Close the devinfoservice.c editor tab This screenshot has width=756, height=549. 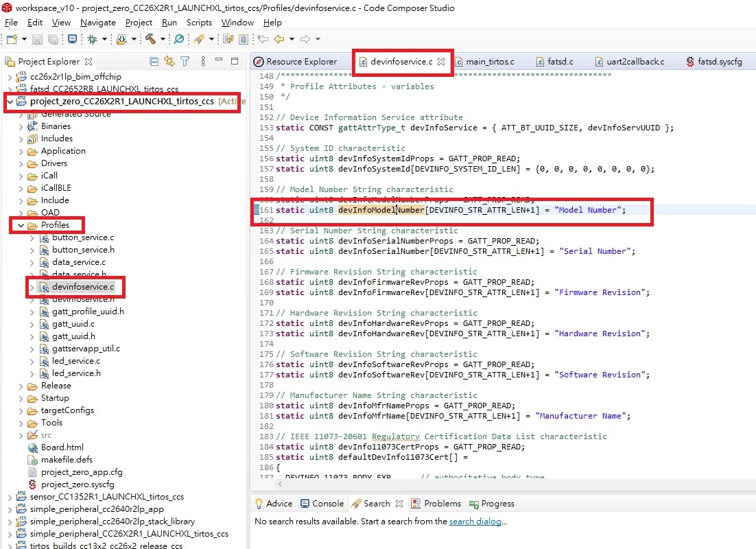[x=440, y=62]
